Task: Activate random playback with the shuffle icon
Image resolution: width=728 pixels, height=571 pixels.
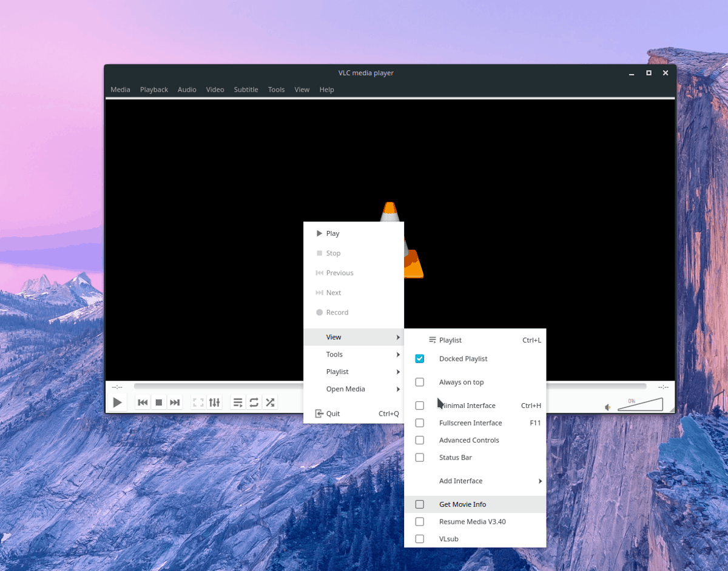Action: [270, 402]
